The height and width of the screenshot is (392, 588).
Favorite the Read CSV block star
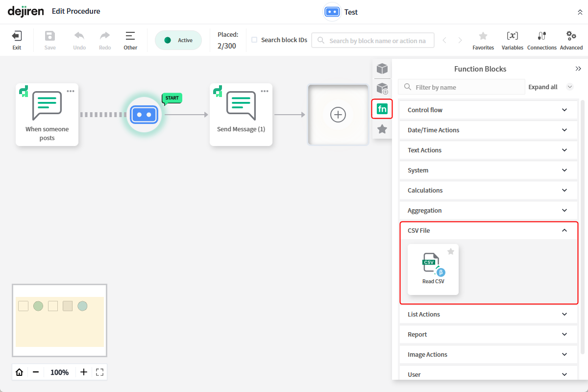click(x=451, y=251)
